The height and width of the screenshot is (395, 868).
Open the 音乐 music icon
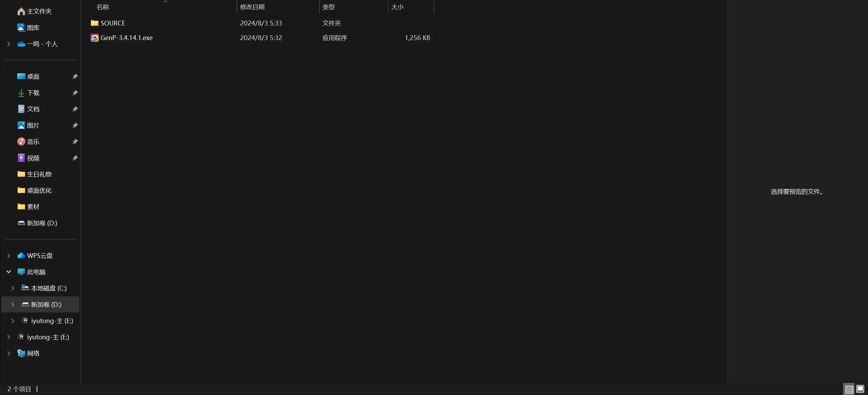click(x=21, y=142)
